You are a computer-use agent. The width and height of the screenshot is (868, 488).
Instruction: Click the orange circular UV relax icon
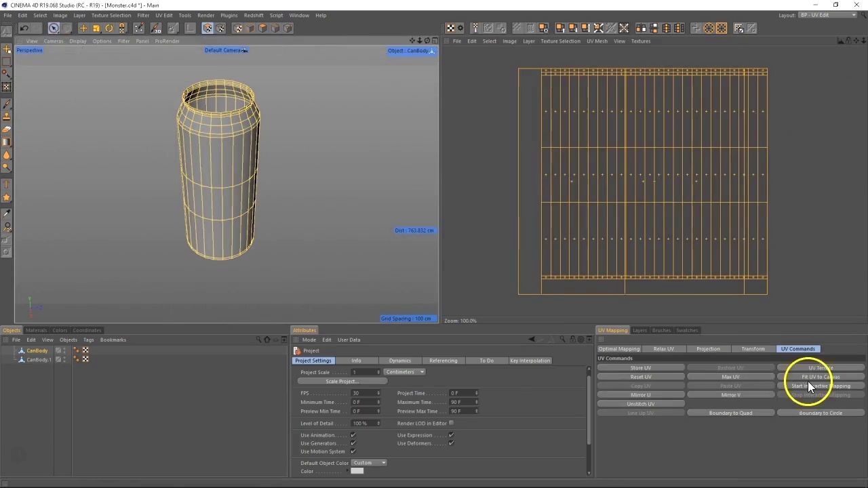(709, 28)
